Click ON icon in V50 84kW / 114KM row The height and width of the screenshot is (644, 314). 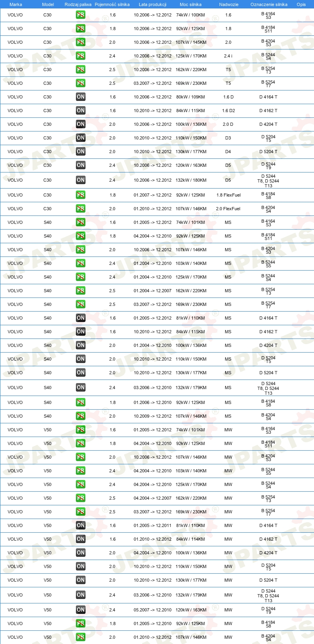coord(81,539)
